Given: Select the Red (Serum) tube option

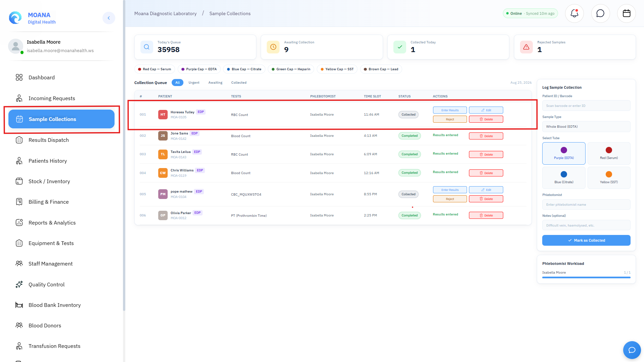Looking at the screenshot, I should point(609,153).
